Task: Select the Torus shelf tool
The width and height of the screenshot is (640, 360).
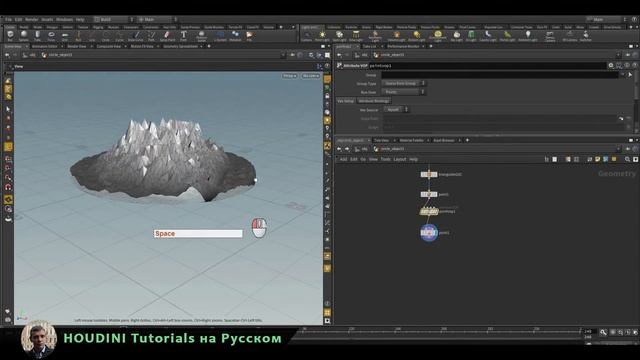Action: coord(51,36)
